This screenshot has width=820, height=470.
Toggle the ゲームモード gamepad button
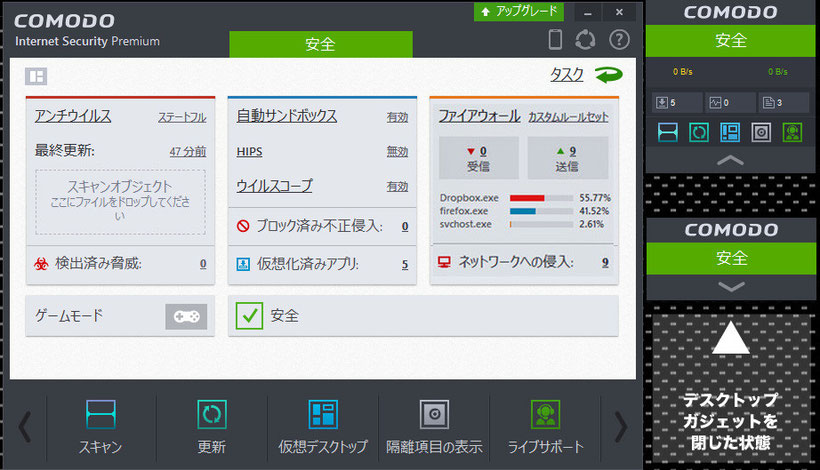pos(186,316)
